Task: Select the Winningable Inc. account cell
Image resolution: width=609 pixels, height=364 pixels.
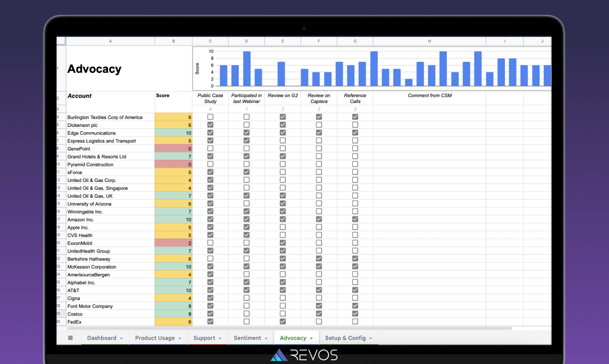Action: tap(110, 212)
